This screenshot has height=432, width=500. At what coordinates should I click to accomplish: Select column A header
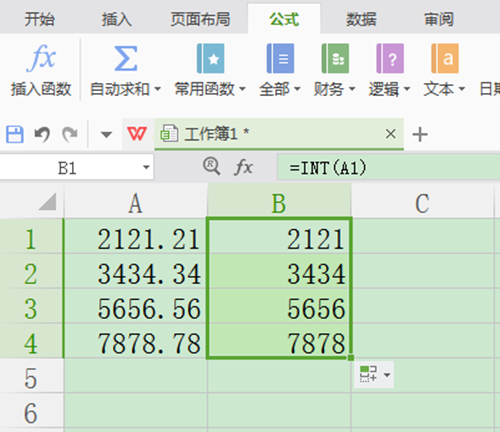(x=135, y=202)
